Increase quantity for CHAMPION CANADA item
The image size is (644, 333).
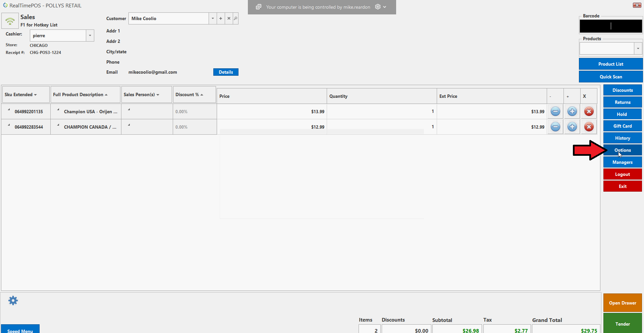pyautogui.click(x=572, y=127)
